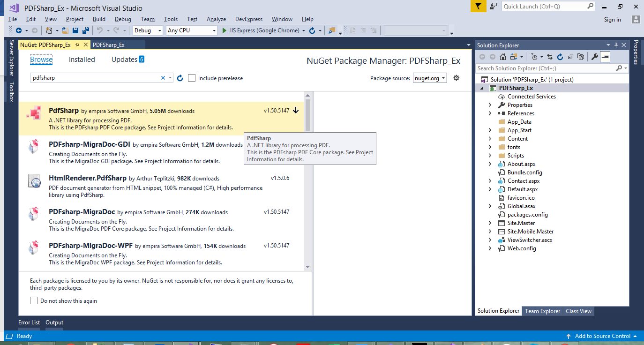Check Do not show this again
Image resolution: width=644 pixels, height=345 pixels.
coord(34,300)
